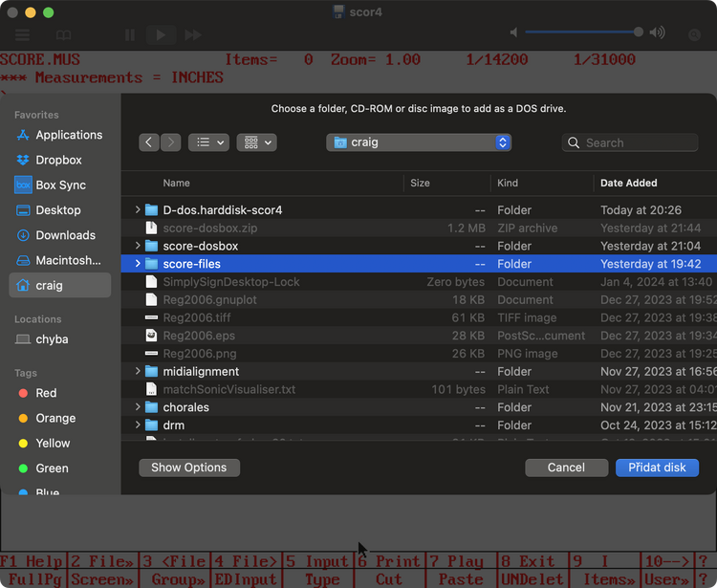Image resolution: width=717 pixels, height=588 pixels.
Task: Open Dropbox from the sidebar
Action: [58, 160]
